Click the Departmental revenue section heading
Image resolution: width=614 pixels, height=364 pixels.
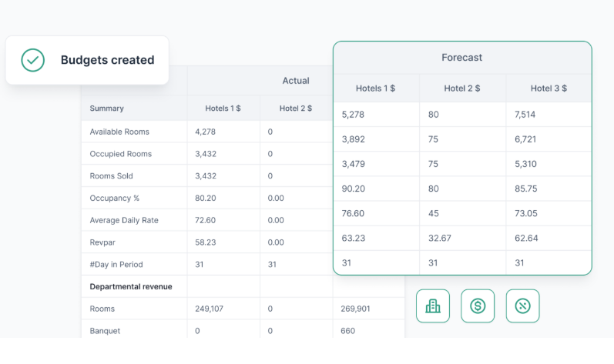tap(131, 286)
